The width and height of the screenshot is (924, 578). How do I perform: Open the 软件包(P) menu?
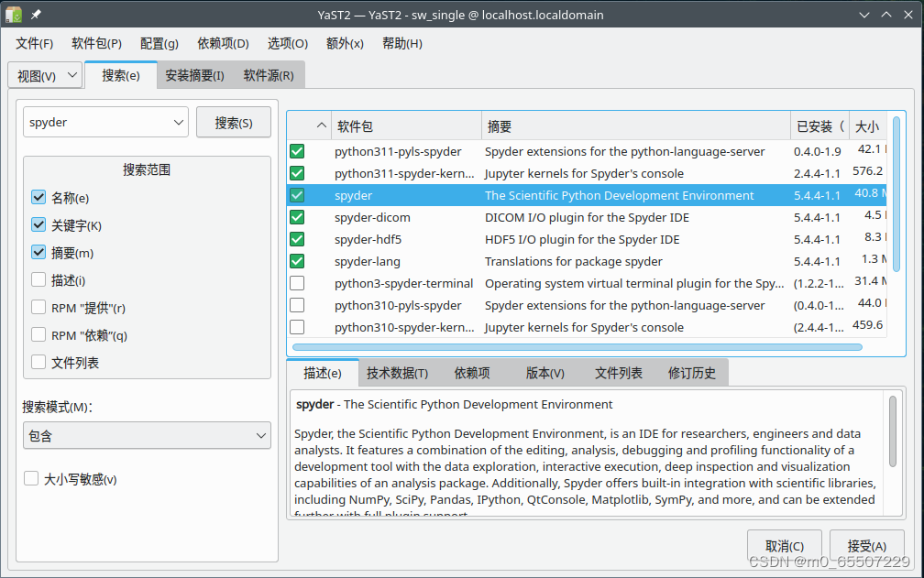point(96,44)
